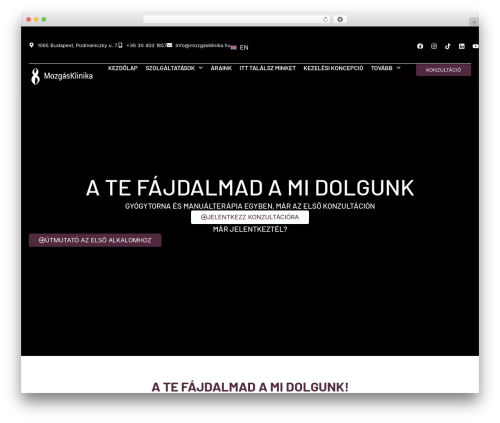Screen dimensions: 500x423
Task: Click the email envelope icon
Action: point(170,45)
